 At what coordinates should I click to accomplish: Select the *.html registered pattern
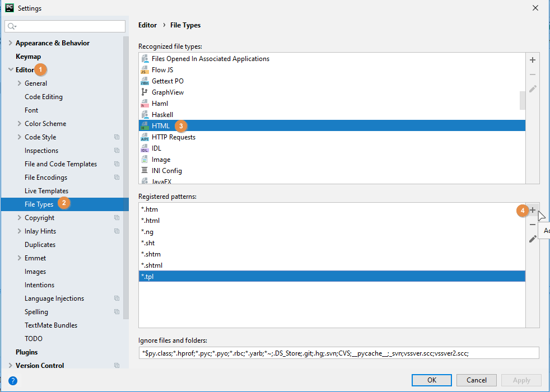coord(332,221)
